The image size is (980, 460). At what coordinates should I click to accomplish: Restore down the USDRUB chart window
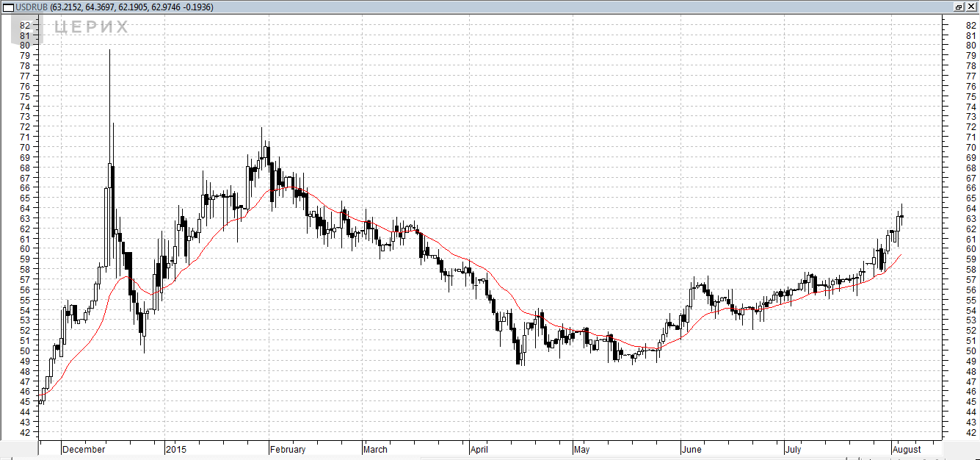point(959,7)
